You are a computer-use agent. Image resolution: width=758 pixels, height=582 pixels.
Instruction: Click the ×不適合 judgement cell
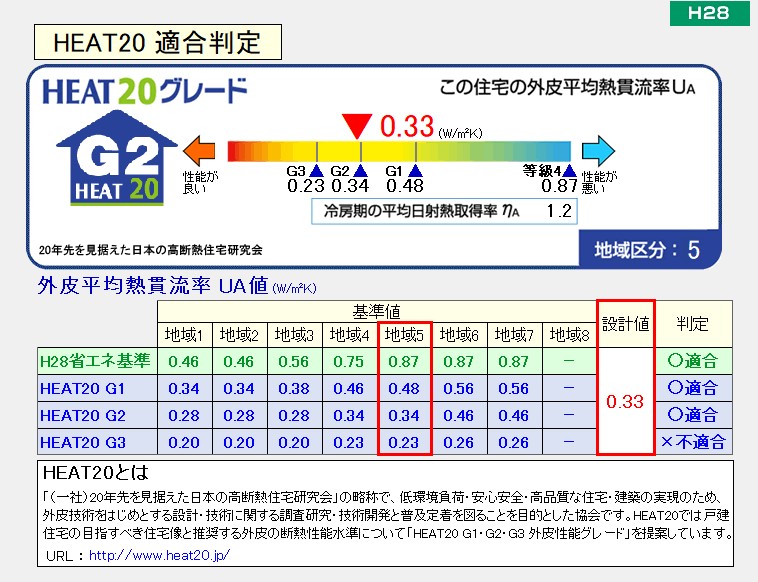(x=692, y=442)
